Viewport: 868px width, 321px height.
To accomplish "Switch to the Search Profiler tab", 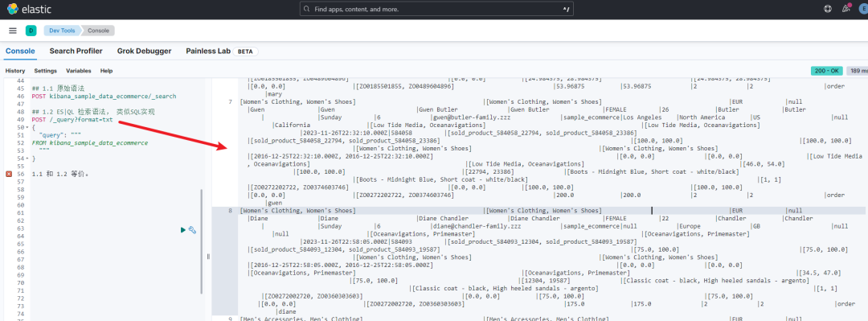I will click(x=76, y=51).
